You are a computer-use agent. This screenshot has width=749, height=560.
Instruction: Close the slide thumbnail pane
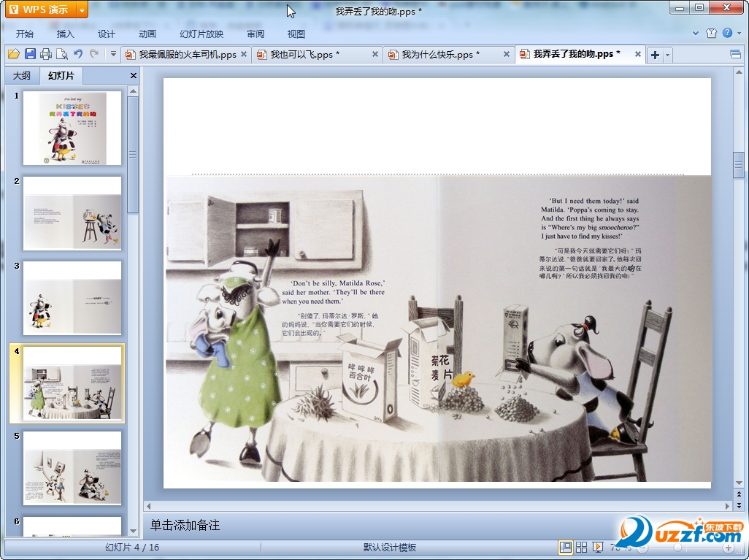click(x=134, y=75)
